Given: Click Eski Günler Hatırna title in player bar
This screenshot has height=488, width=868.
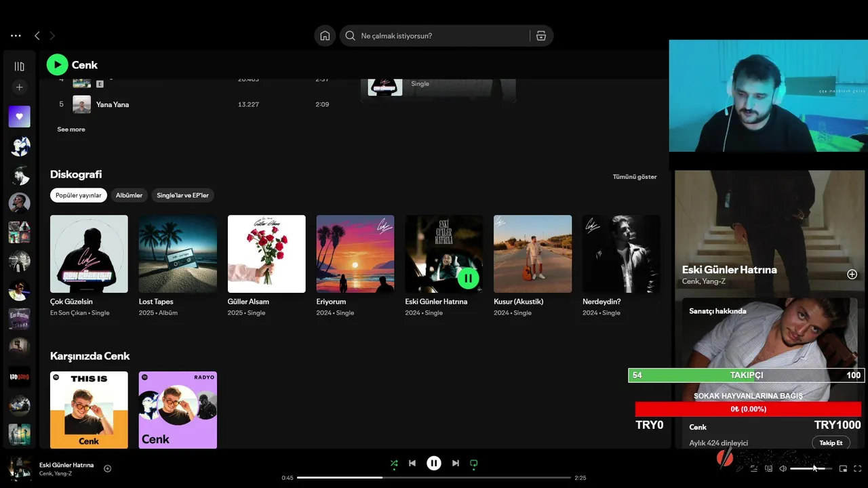Looking at the screenshot, I should click(x=66, y=465).
